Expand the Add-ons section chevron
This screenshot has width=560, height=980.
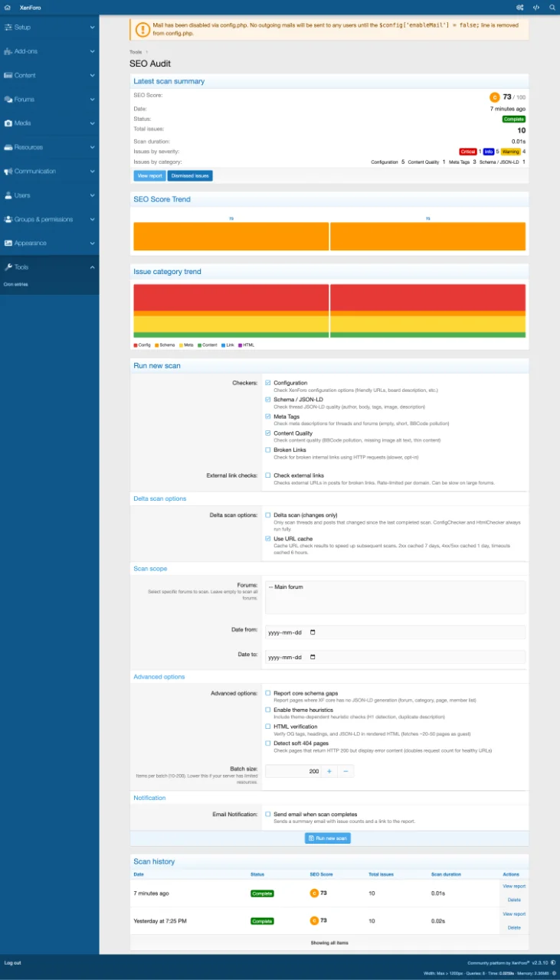(x=92, y=51)
